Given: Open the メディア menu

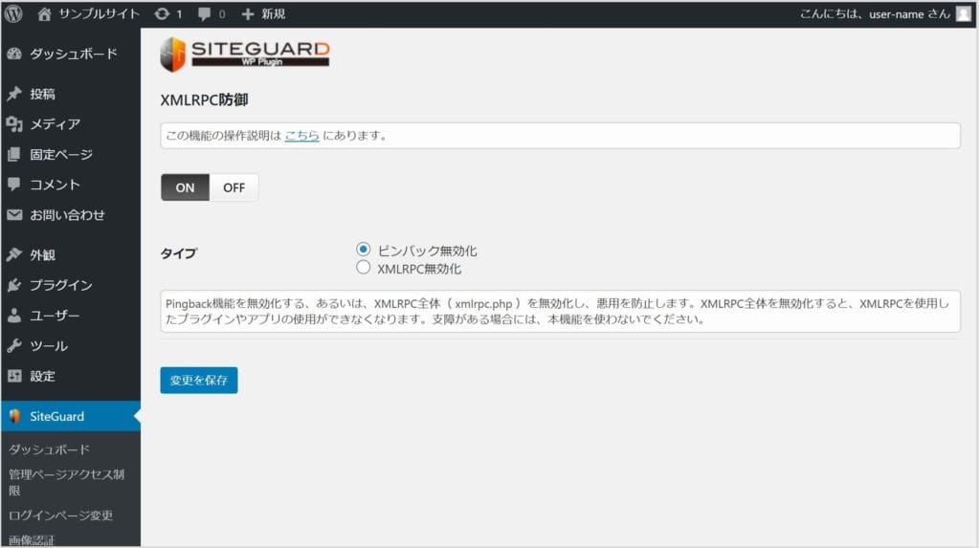Looking at the screenshot, I should (x=71, y=123).
